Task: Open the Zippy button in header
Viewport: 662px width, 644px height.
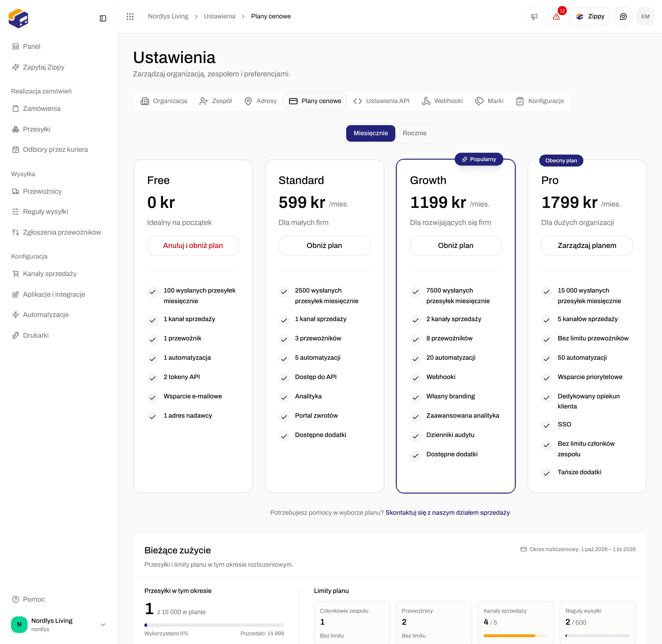Action: click(x=590, y=17)
